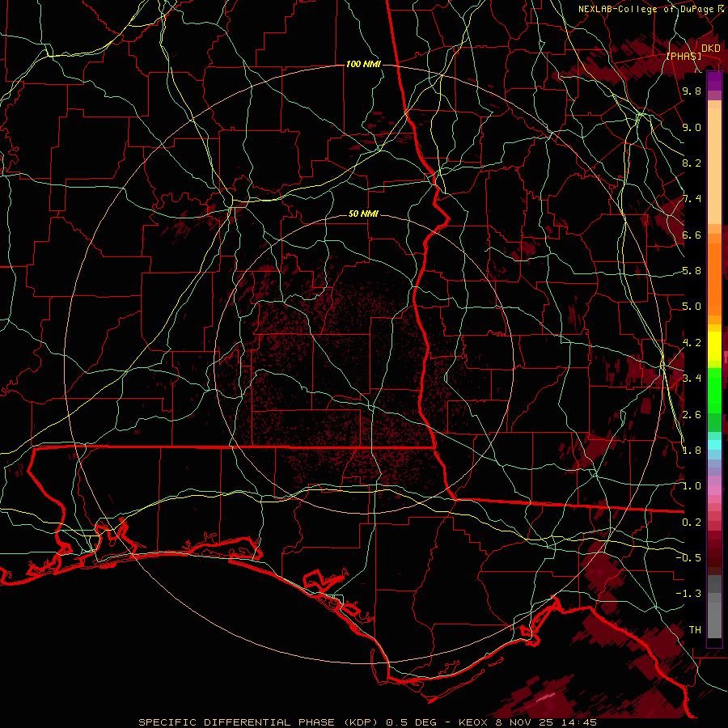Image resolution: width=728 pixels, height=728 pixels.
Task: Click the -1.3 value on the color scale
Action: point(688,594)
